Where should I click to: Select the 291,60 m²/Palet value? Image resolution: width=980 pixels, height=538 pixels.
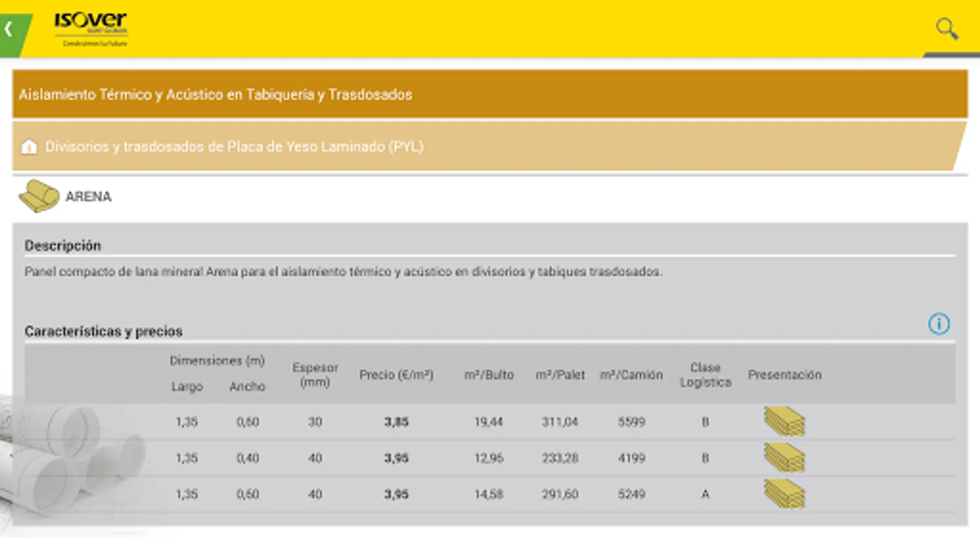coord(560,494)
